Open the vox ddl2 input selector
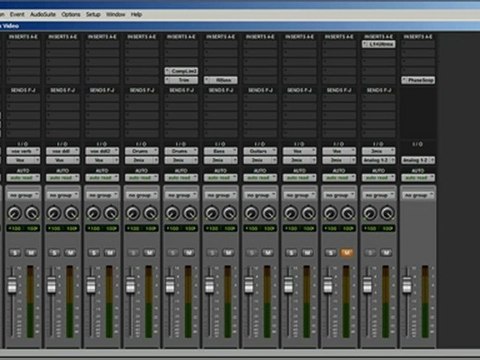Image resolution: width=480 pixels, height=360 pixels. (x=102, y=151)
